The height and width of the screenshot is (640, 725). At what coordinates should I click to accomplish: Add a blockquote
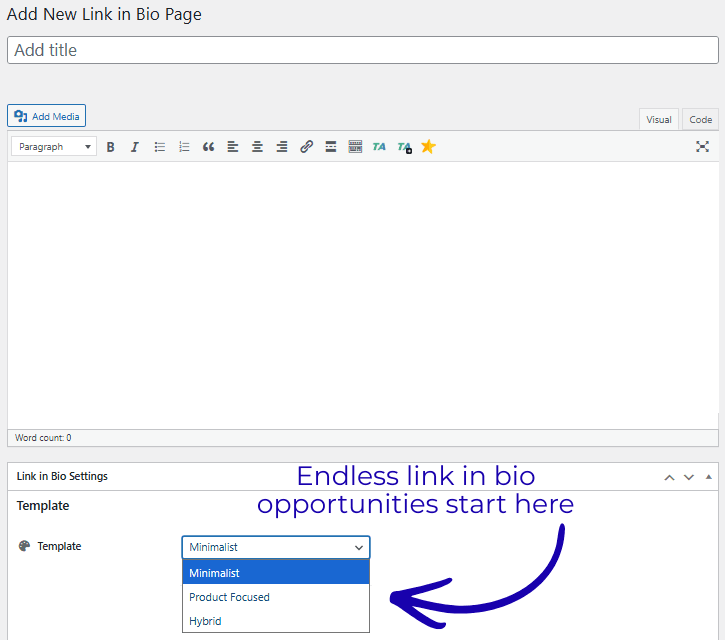tap(209, 147)
